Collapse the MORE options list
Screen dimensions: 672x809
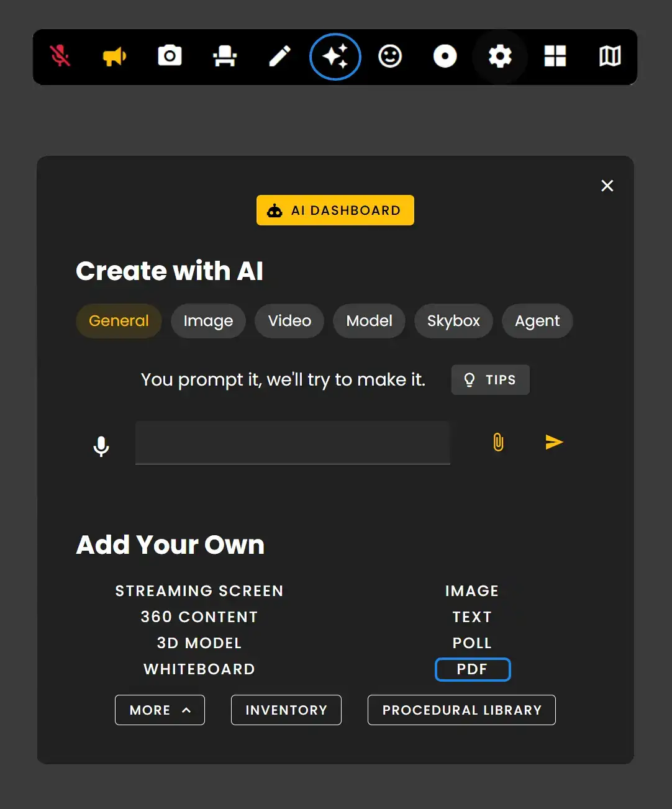click(160, 710)
